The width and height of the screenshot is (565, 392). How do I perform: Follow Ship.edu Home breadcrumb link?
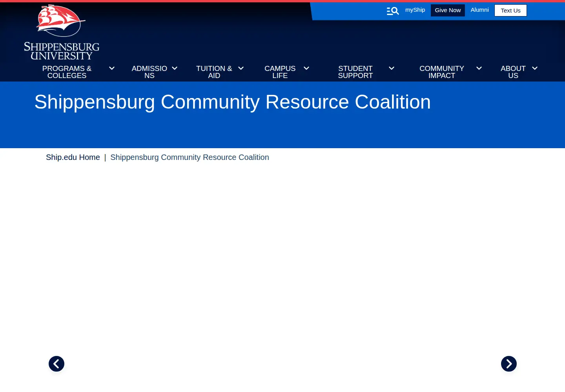(73, 157)
